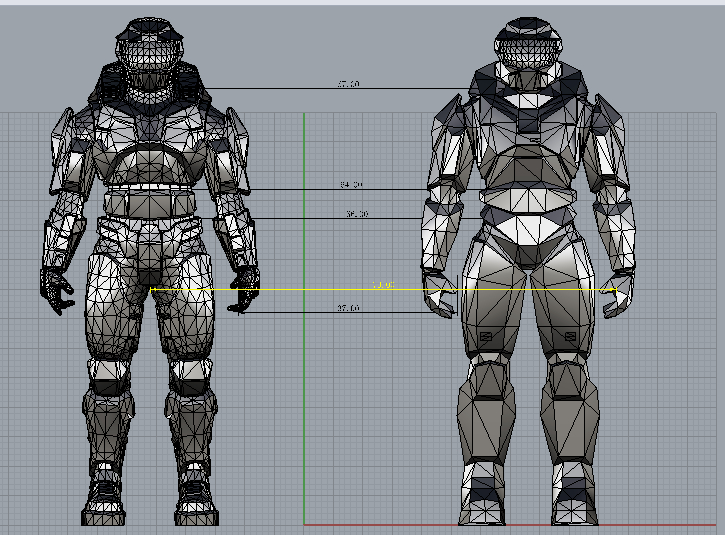Select the second dimension label from top
The width and height of the screenshot is (725, 535).
tap(351, 184)
